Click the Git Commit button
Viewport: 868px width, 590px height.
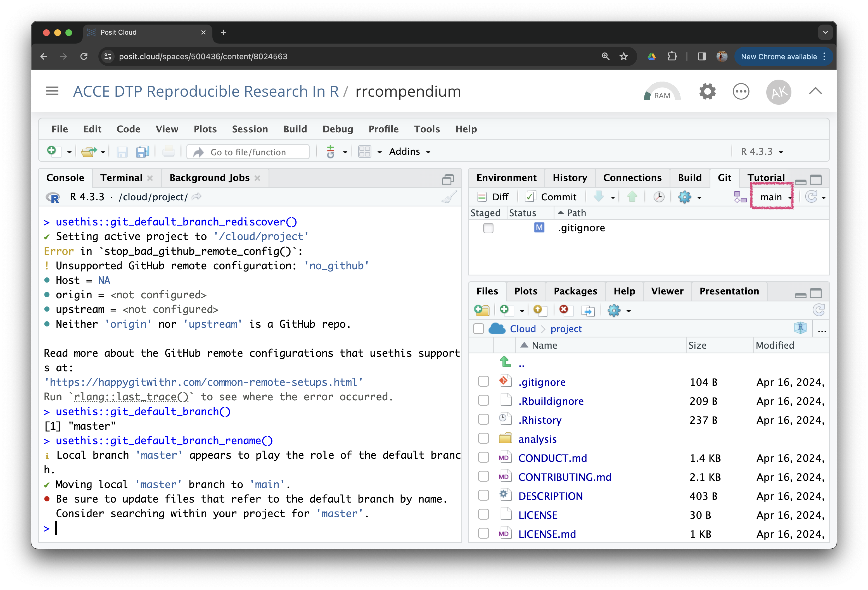click(x=551, y=197)
